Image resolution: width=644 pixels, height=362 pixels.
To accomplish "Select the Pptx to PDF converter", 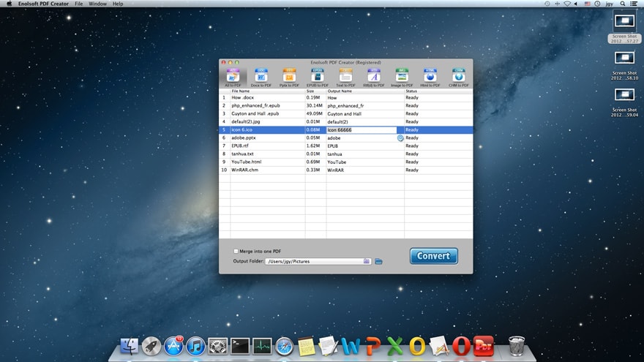I will [x=289, y=78].
